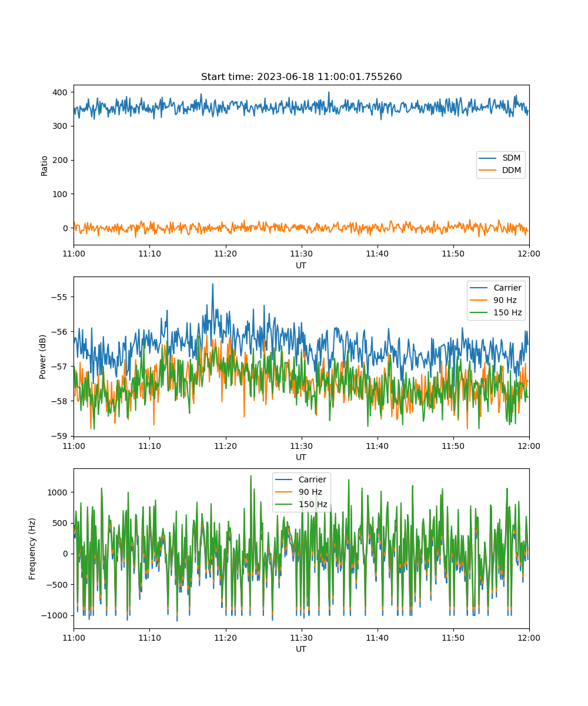This screenshot has width=588, height=706.
Task: Click the 1000 tick label on the Frequency axis
Action: 59,492
